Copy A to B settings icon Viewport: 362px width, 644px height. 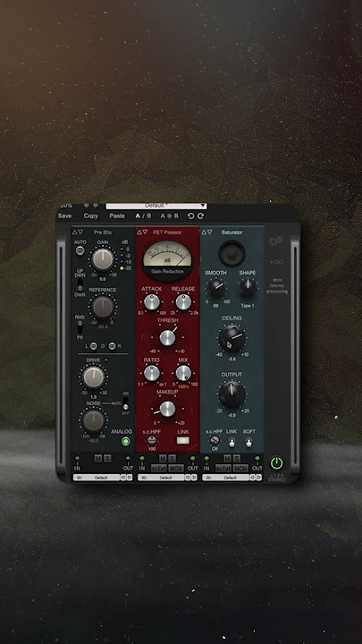click(x=169, y=216)
